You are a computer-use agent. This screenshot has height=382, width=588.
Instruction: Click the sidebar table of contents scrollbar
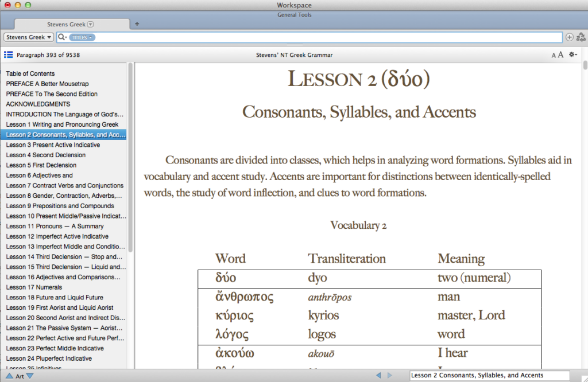coord(130,157)
